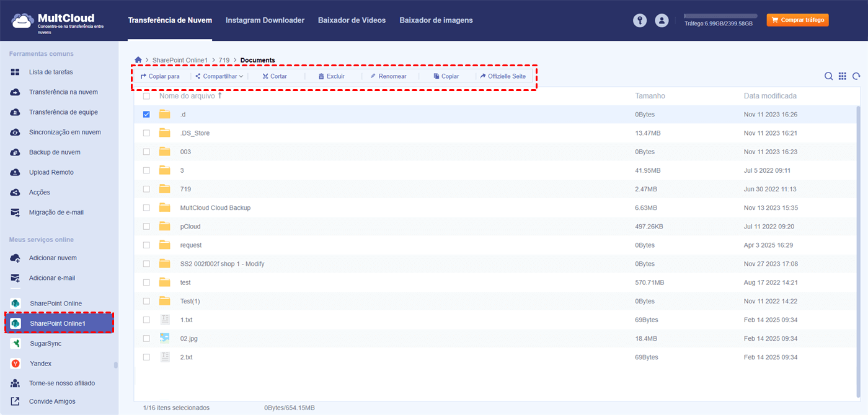This screenshot has height=415, width=868.
Task: Open the help key icon in header
Action: [640, 20]
